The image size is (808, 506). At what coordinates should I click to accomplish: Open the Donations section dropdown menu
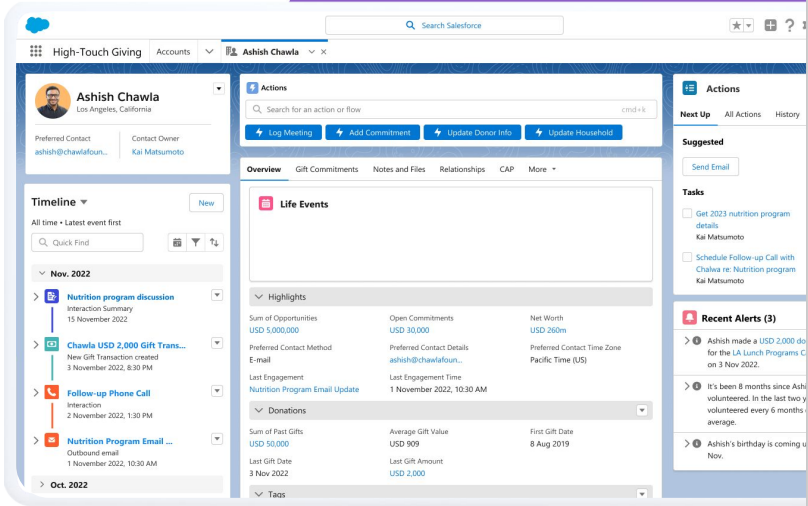coord(642,411)
